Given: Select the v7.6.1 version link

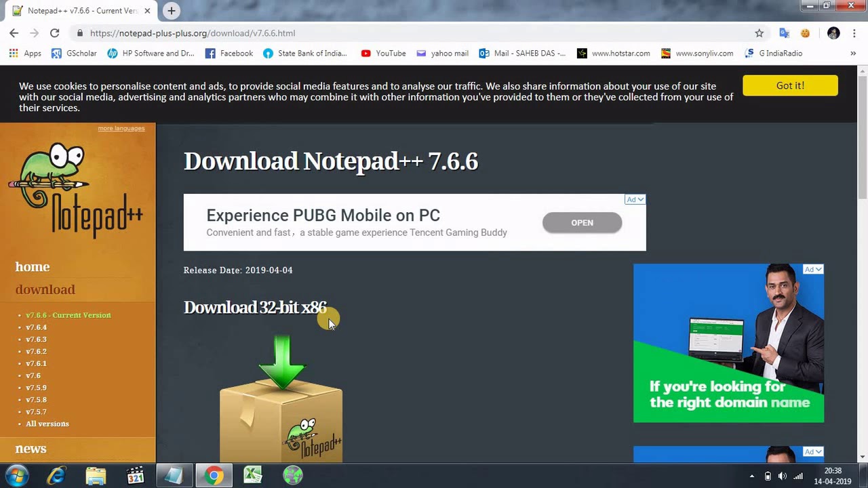Looking at the screenshot, I should [36, 364].
